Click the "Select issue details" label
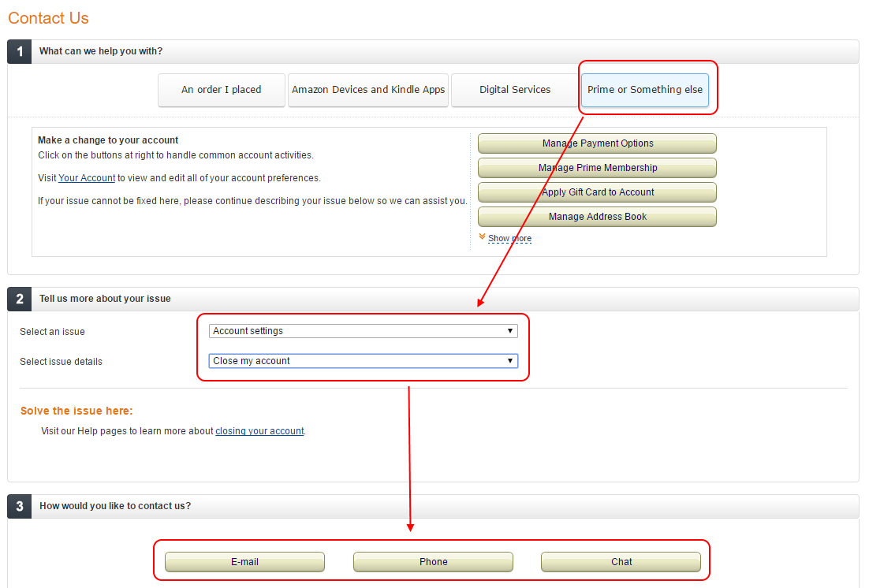Screen dimensions: 869x588 coord(61,362)
